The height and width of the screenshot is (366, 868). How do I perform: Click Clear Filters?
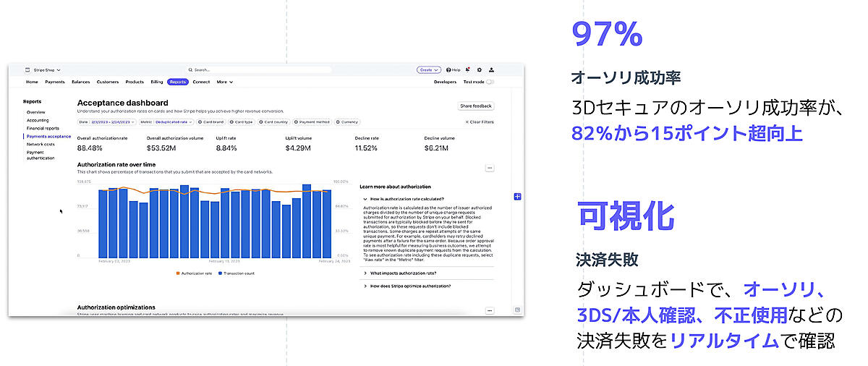pos(479,122)
